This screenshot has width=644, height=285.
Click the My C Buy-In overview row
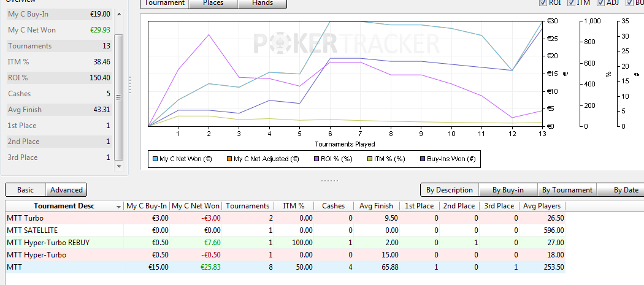[x=59, y=14]
